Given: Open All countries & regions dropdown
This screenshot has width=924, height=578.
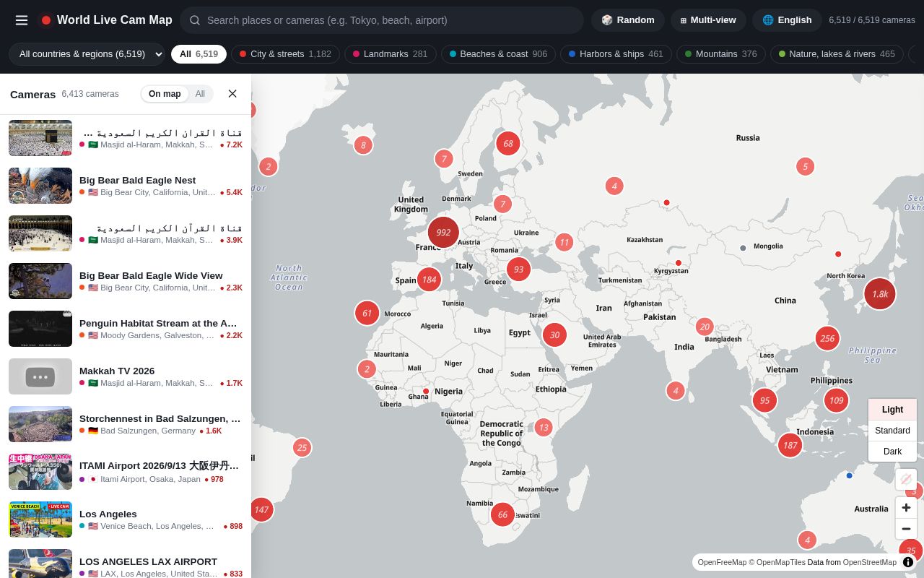Looking at the screenshot, I should (87, 54).
